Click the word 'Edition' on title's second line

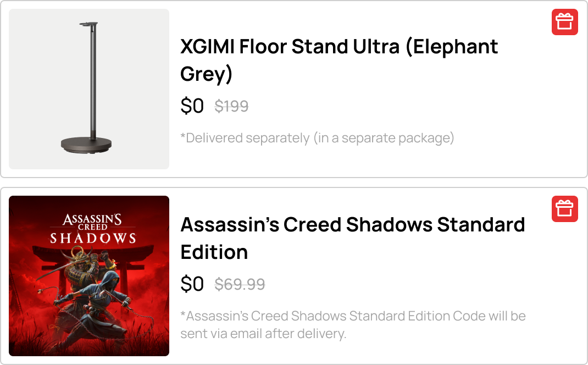point(214,252)
